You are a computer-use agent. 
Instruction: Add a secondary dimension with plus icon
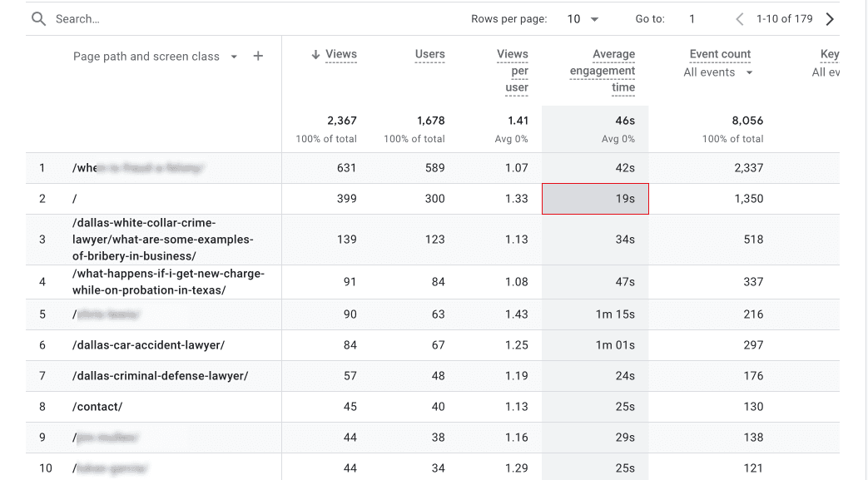point(258,56)
